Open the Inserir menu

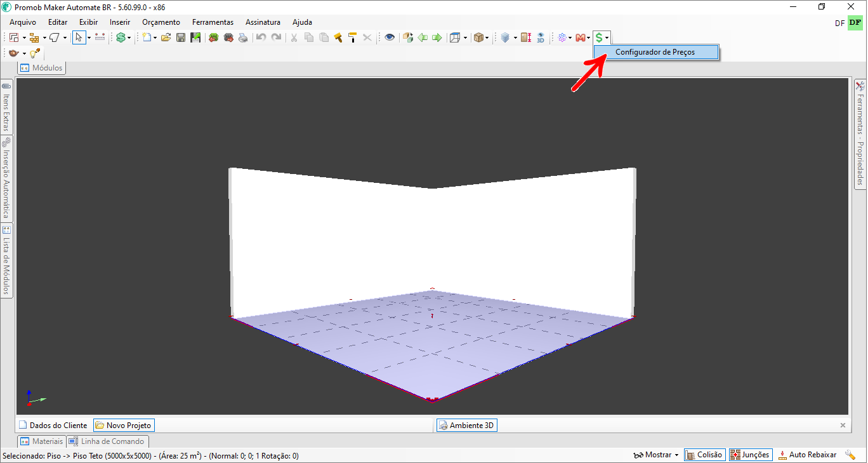[120, 22]
